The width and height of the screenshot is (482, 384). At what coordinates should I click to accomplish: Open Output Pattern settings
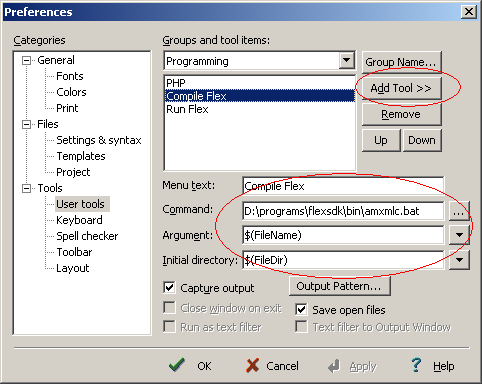339,286
